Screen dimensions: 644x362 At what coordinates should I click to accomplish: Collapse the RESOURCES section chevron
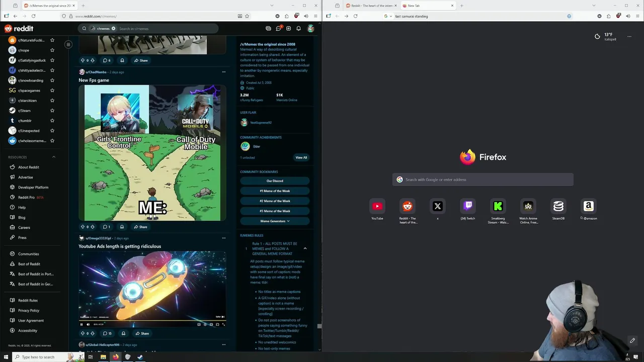coord(54,157)
